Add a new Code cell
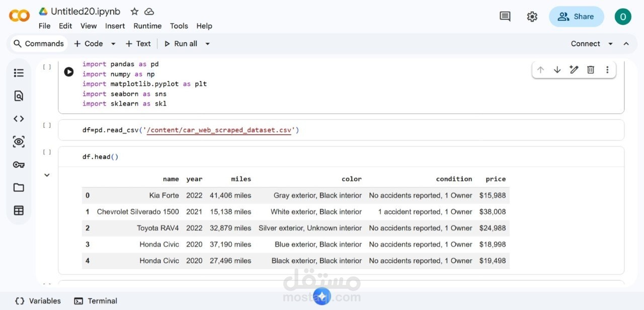 pyautogui.click(x=89, y=44)
